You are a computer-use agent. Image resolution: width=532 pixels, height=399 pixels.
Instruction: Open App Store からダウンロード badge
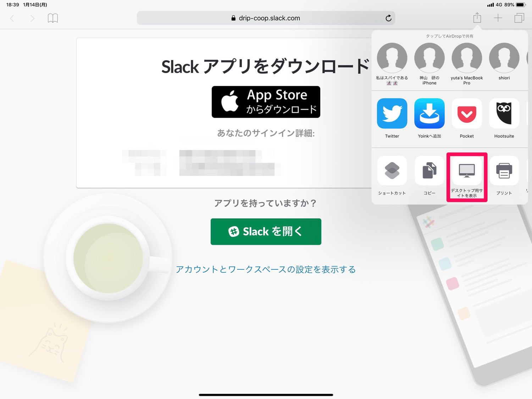coord(266,102)
